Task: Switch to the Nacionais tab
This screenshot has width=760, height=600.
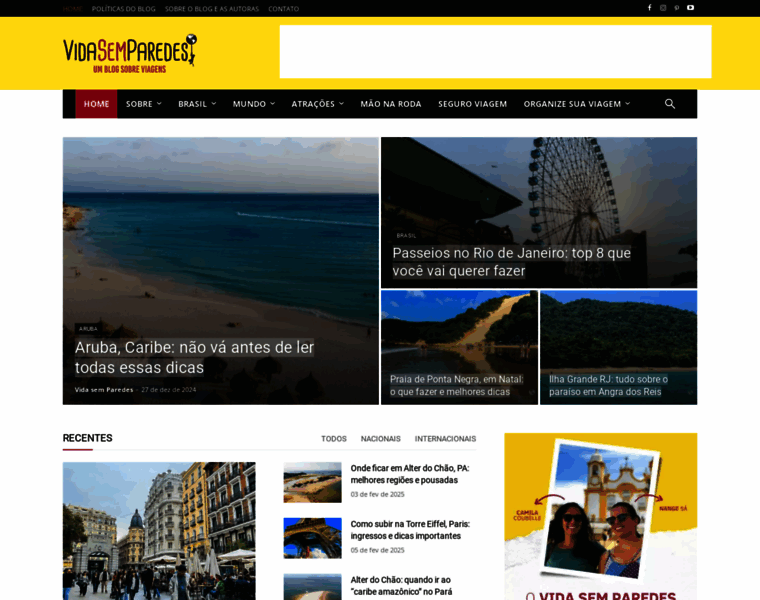Action: click(380, 439)
